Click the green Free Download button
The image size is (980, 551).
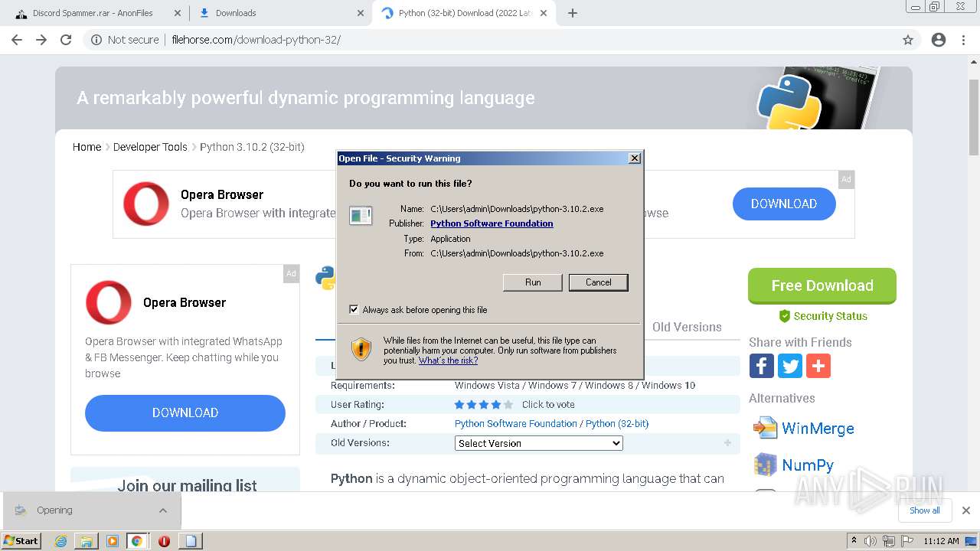822,285
